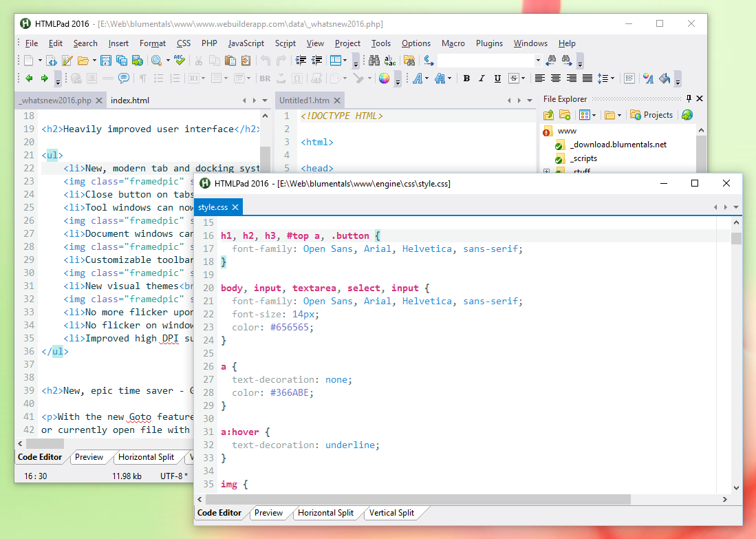Click the Find Previous binoculars-left-arrow icon
Image resolution: width=756 pixels, height=539 pixels.
[550, 61]
